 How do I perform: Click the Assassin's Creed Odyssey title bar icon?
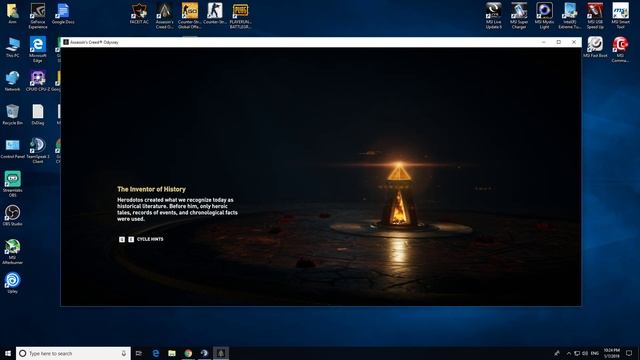66,42
